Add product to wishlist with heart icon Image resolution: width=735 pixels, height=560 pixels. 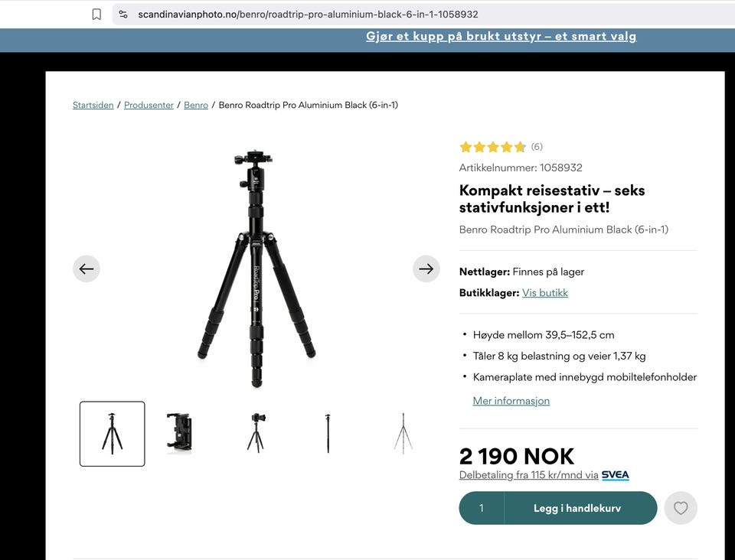click(x=681, y=508)
